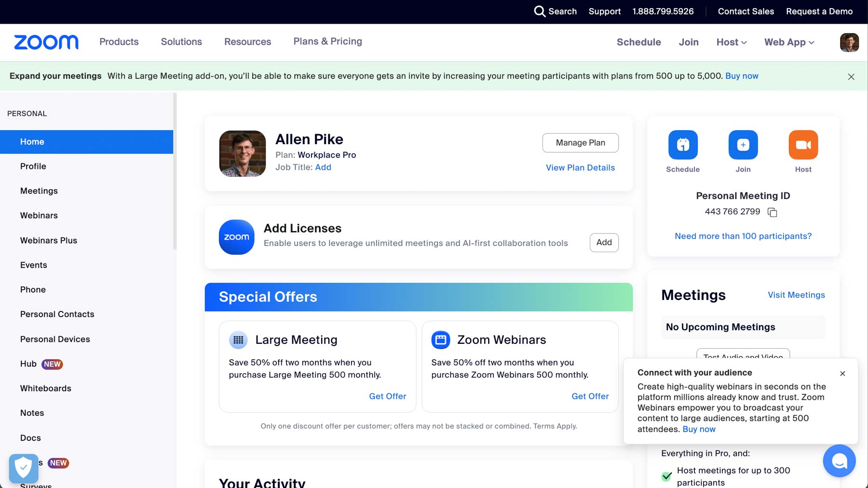Click Add button for licenses
The image size is (868, 488).
point(604,243)
